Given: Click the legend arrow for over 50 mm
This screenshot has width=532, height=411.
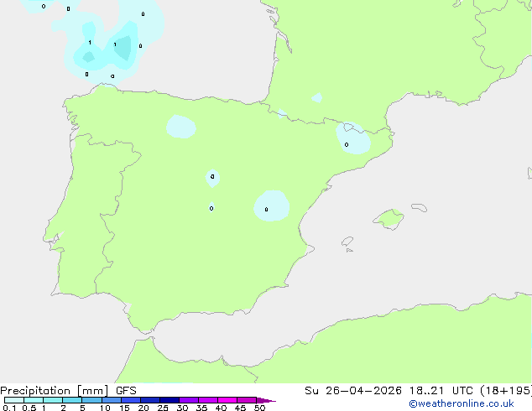Looking at the screenshot, I should [266, 400].
